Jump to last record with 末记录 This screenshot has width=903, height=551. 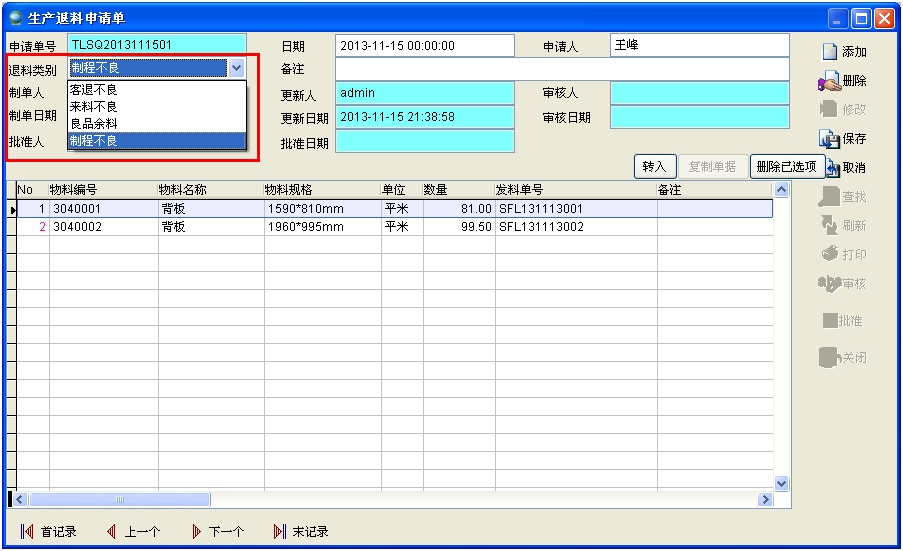[x=301, y=531]
